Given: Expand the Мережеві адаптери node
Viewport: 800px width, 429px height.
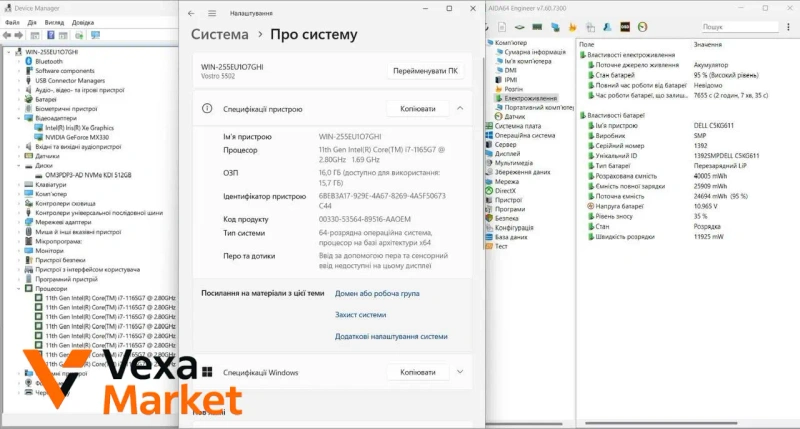Looking at the screenshot, I should pos(19,222).
